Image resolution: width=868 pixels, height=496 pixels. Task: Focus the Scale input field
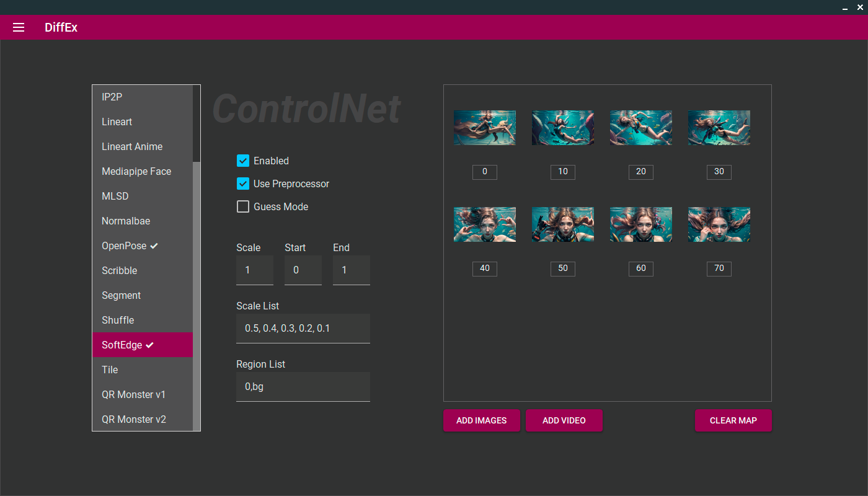255,270
